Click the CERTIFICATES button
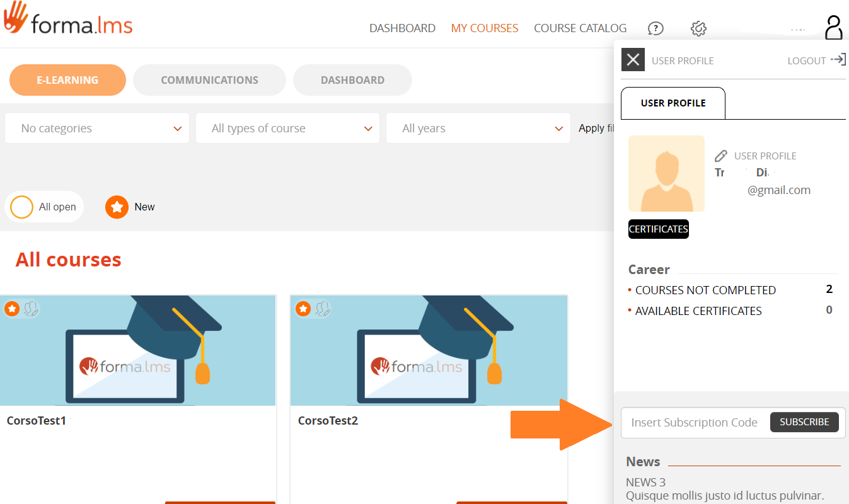This screenshot has height=504, width=849. pyautogui.click(x=658, y=229)
